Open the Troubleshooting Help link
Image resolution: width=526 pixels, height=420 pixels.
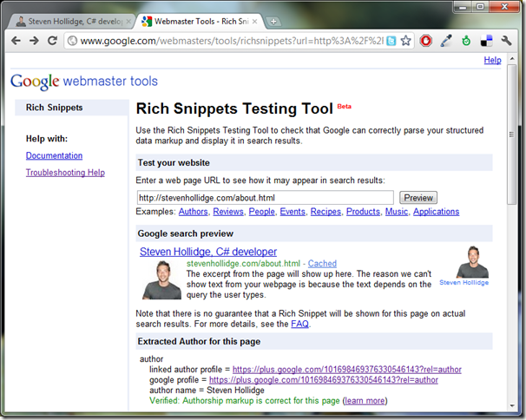65,173
